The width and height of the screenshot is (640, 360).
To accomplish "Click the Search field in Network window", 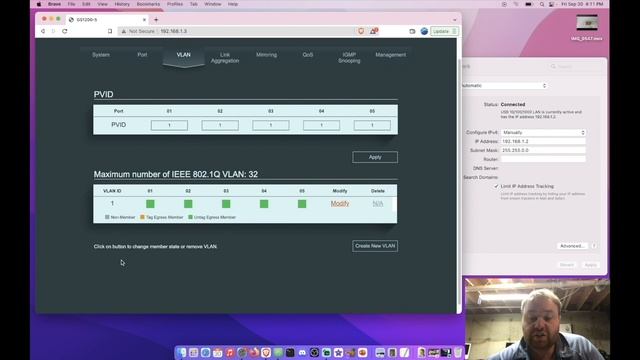I will (x=575, y=66).
